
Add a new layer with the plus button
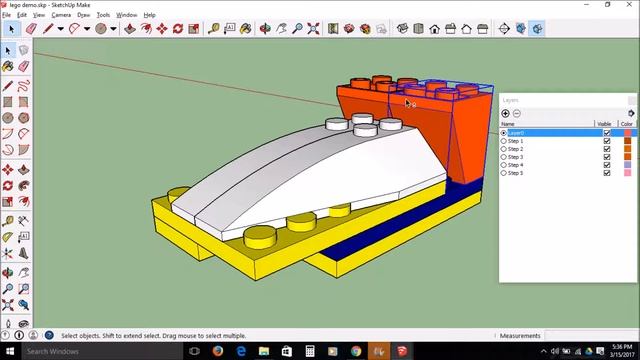[505, 113]
